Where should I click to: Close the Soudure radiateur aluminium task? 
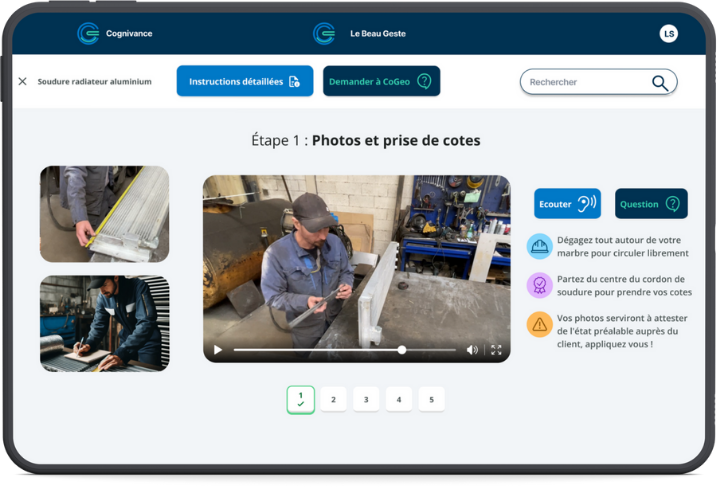[22, 81]
